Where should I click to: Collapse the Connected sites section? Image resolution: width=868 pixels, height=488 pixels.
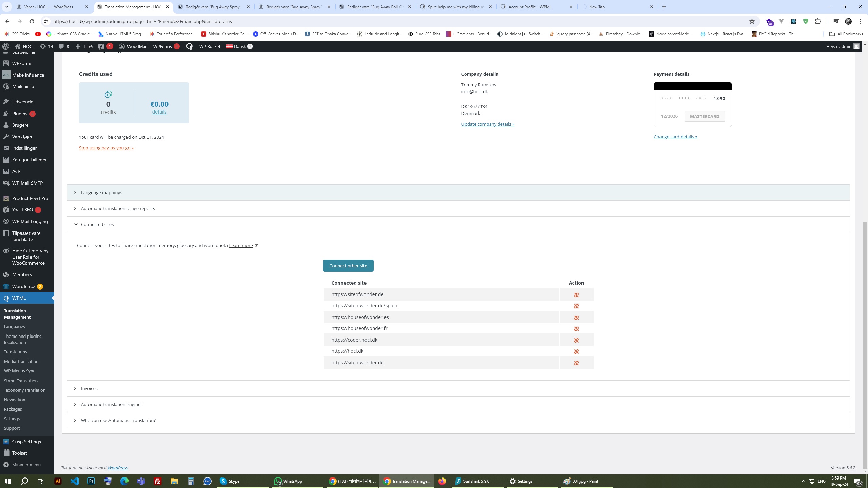[x=458, y=224]
